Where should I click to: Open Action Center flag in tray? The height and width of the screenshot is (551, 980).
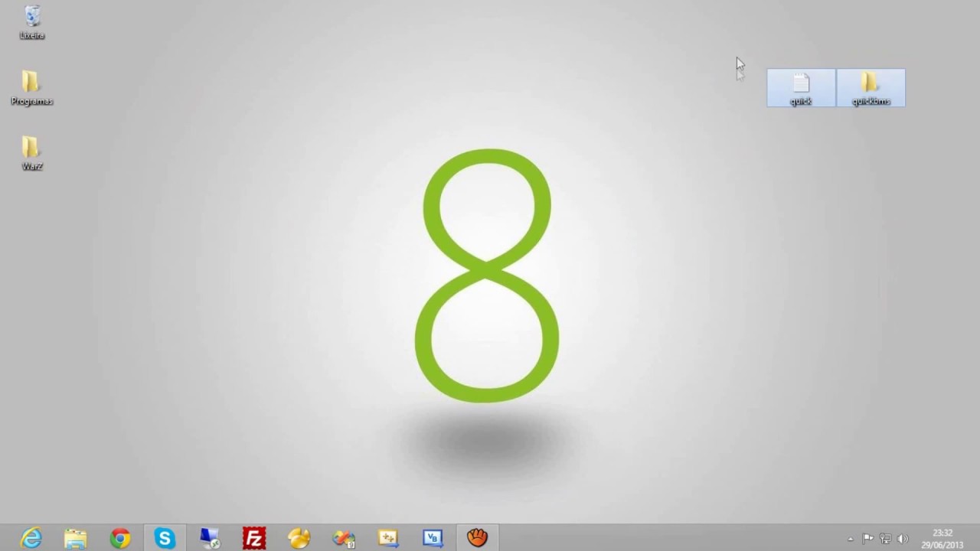point(867,539)
